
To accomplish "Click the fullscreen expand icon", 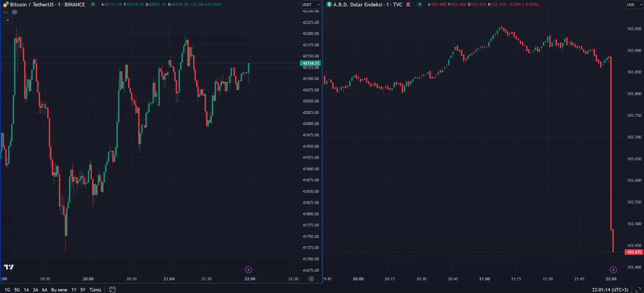I will [x=638, y=290].
